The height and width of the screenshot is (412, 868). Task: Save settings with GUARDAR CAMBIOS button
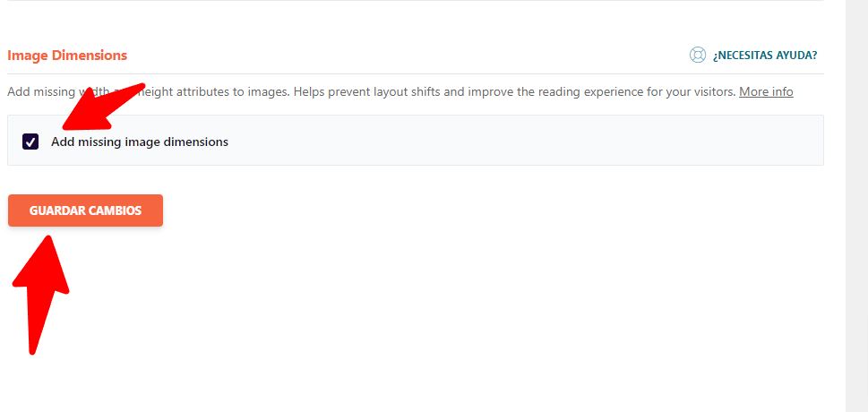point(85,210)
